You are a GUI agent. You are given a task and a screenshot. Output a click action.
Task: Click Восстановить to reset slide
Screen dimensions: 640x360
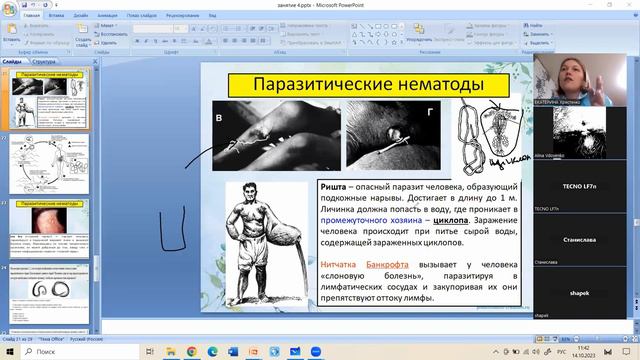click(x=111, y=34)
